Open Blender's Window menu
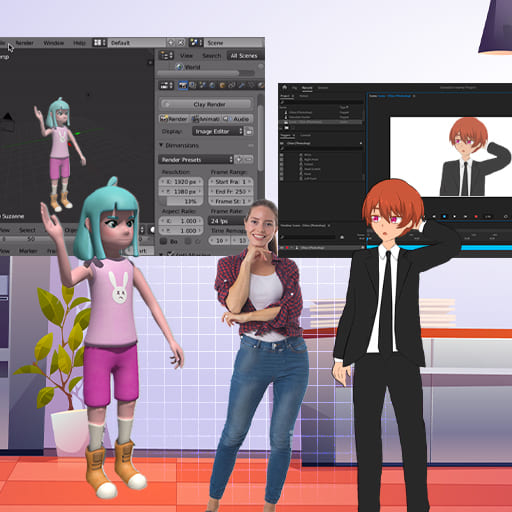Image resolution: width=512 pixels, height=512 pixels. [x=53, y=43]
